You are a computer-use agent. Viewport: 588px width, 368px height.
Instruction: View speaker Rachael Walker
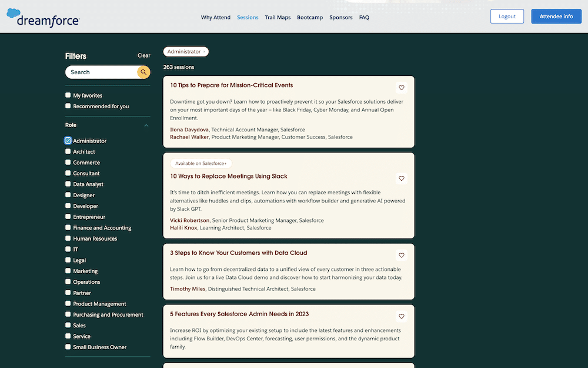pos(189,137)
